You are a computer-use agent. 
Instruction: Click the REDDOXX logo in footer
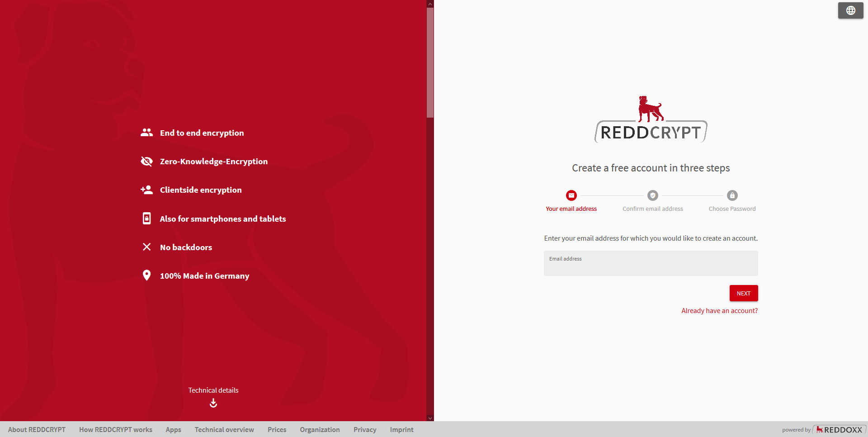(840, 430)
